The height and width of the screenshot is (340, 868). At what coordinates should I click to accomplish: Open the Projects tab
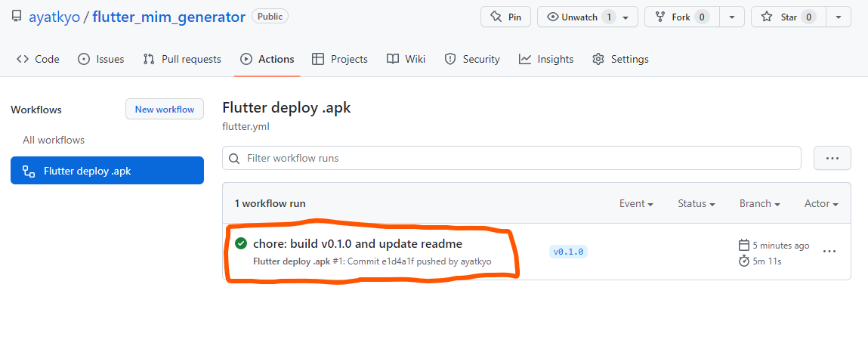coord(340,59)
